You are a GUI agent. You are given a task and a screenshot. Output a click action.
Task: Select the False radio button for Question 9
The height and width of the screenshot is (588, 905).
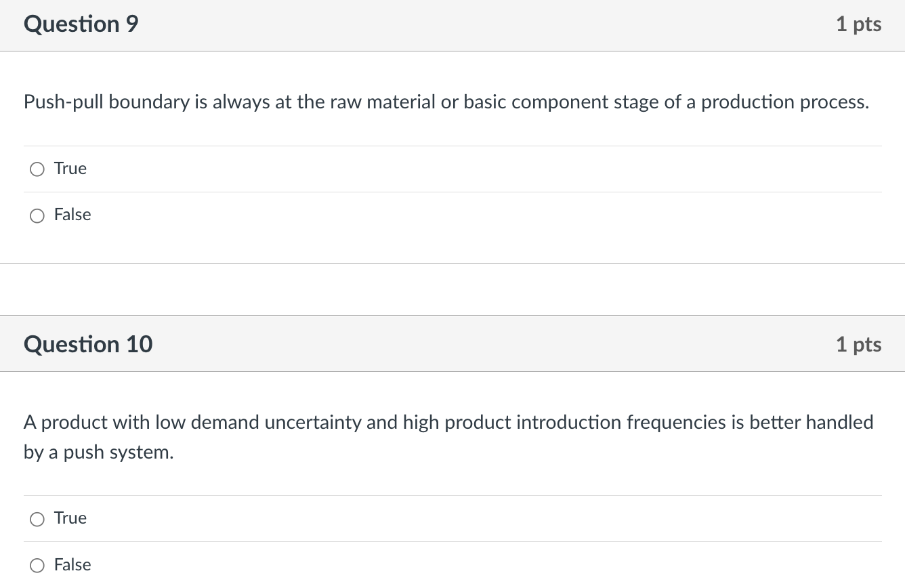coord(37,215)
